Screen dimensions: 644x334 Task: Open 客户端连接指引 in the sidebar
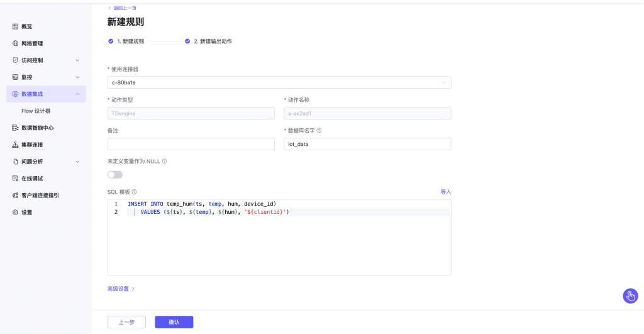pos(40,196)
